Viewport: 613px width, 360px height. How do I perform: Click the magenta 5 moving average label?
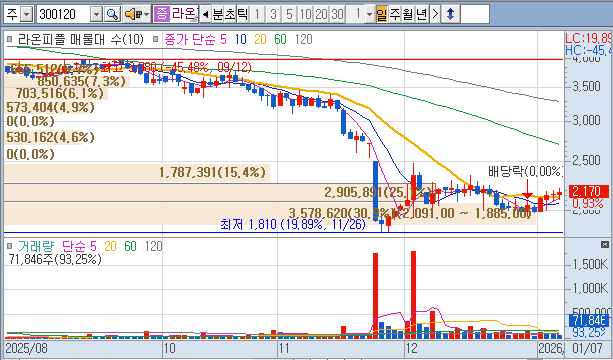pos(223,39)
